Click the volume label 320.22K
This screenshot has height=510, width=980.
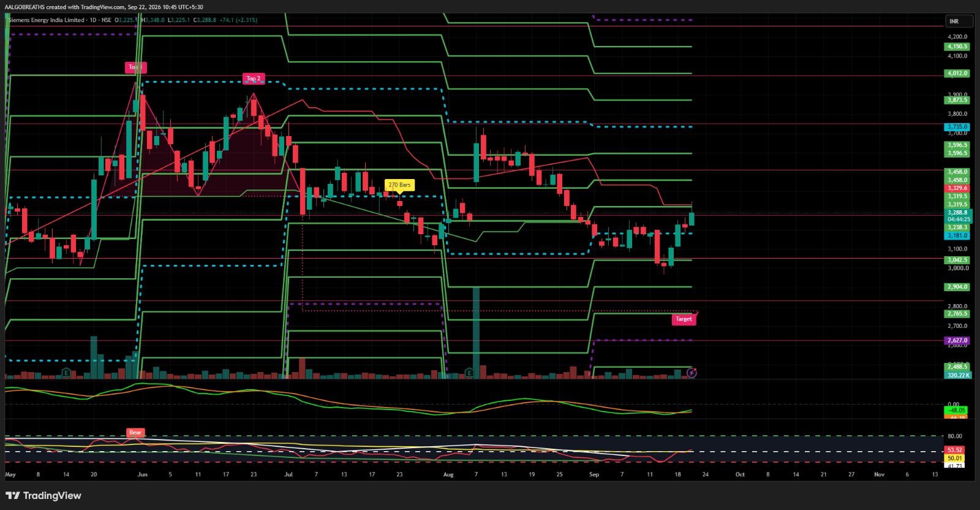click(x=958, y=375)
